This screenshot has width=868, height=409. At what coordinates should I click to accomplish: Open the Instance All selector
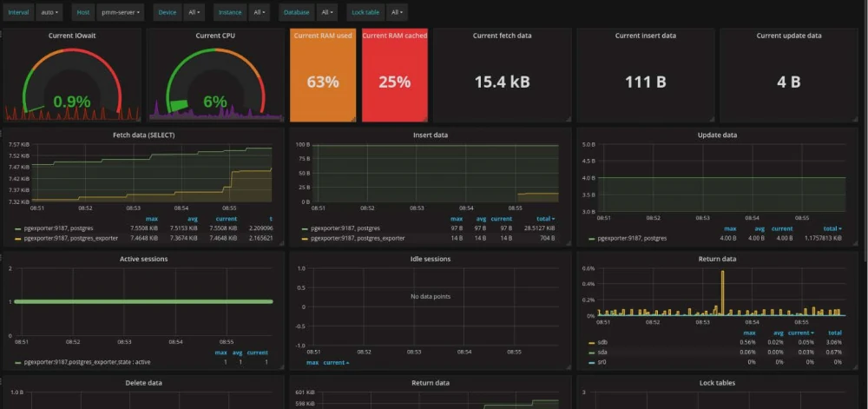(x=260, y=13)
